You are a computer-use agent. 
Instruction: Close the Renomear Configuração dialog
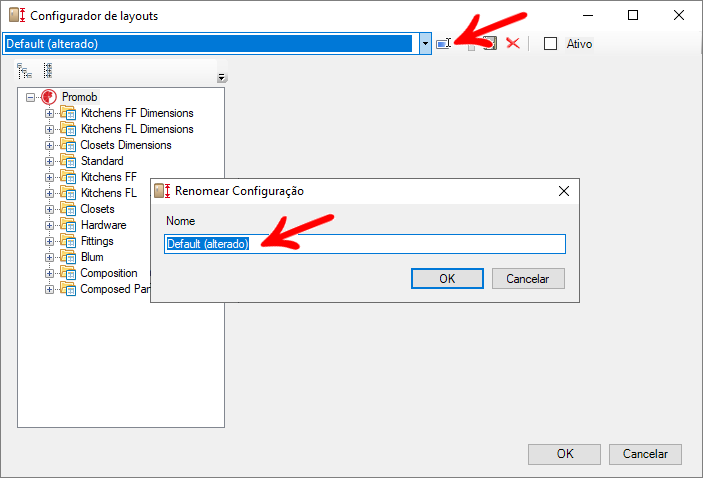coord(564,190)
